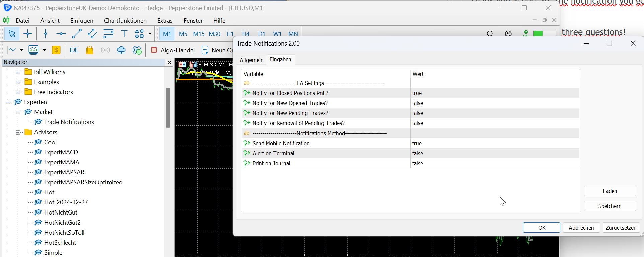Choose the text label tool

[124, 34]
